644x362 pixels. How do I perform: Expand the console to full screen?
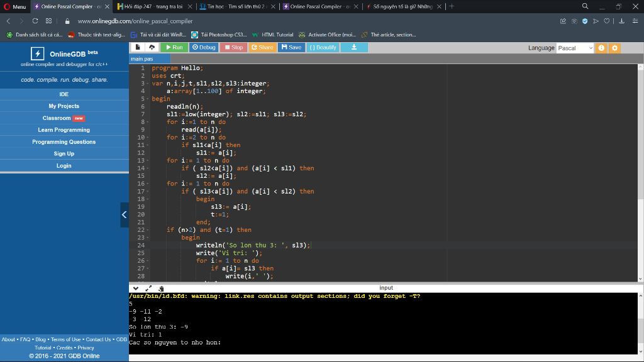tap(148, 288)
